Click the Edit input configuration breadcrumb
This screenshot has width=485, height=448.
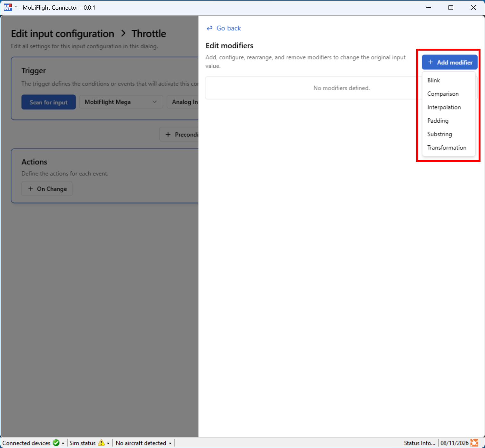click(62, 34)
